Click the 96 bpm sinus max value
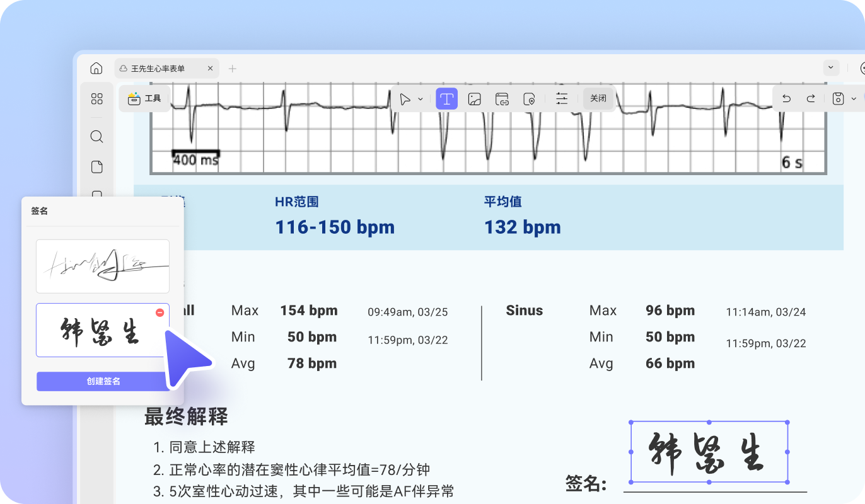Viewport: 865px width, 504px height. click(670, 311)
